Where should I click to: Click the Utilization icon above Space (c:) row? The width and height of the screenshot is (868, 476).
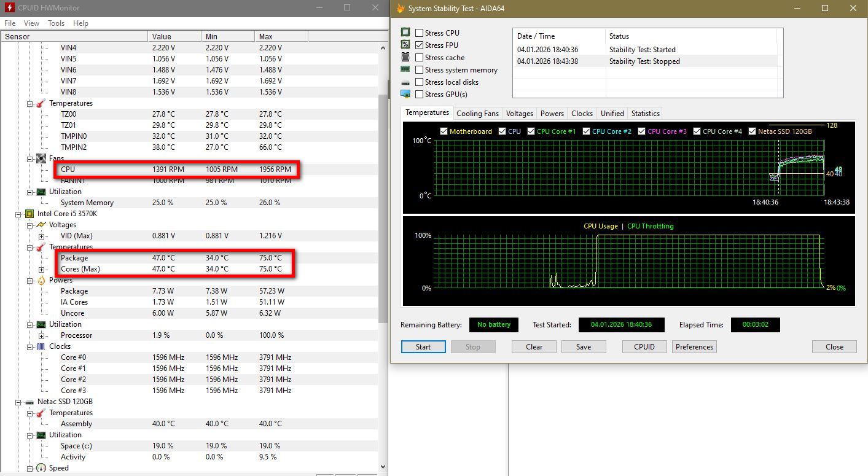tap(41, 435)
